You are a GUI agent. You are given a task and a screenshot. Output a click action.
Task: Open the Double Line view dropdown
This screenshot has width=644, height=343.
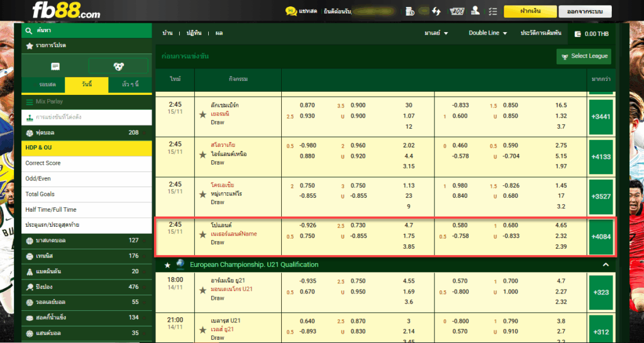pyautogui.click(x=488, y=33)
